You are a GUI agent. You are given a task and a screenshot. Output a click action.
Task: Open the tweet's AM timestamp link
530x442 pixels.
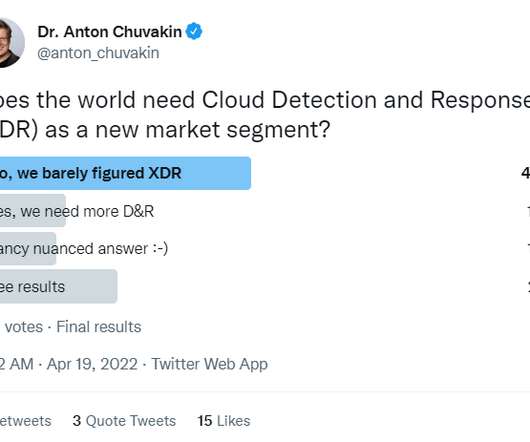(17, 364)
